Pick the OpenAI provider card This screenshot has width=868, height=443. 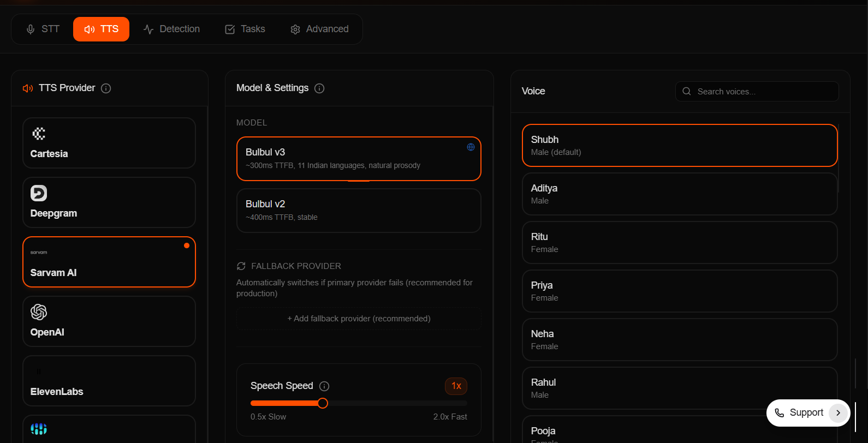(109, 321)
